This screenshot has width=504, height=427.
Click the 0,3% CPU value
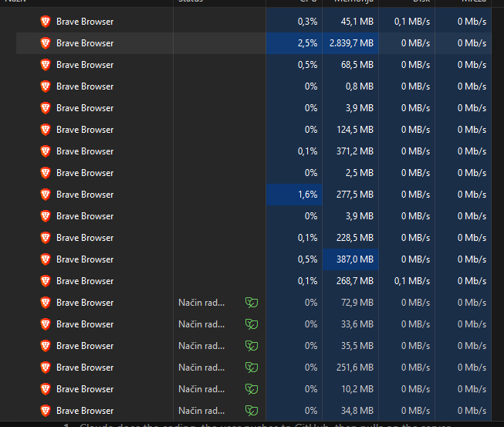pyautogui.click(x=308, y=22)
